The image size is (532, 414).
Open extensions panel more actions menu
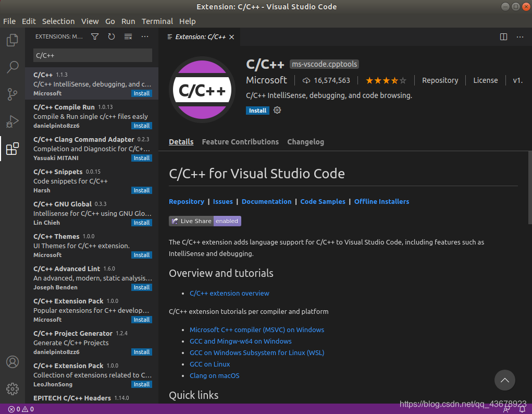point(145,36)
